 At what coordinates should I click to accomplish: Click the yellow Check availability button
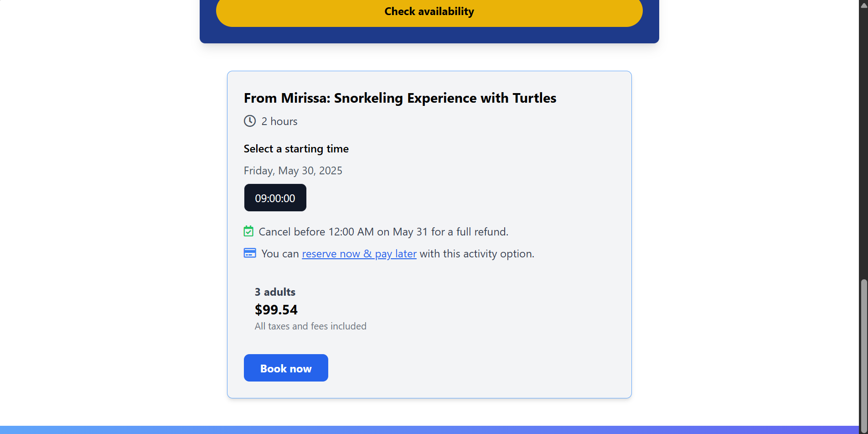tap(429, 12)
